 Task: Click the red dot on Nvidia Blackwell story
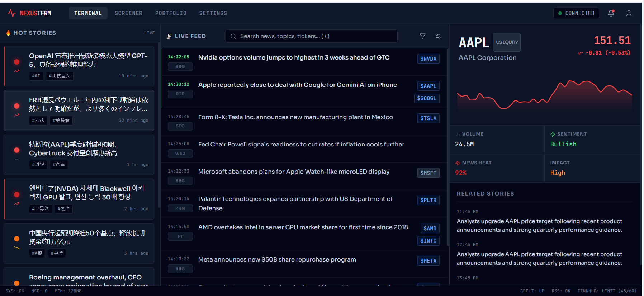click(x=16, y=194)
